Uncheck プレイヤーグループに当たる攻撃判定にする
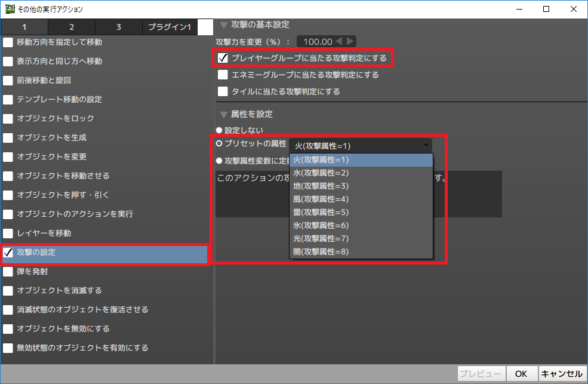The width and height of the screenshot is (588, 384). click(223, 58)
